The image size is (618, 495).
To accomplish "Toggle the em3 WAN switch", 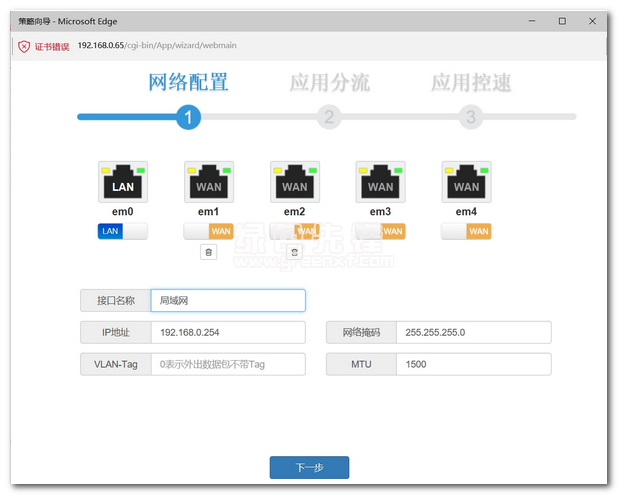I will (381, 231).
